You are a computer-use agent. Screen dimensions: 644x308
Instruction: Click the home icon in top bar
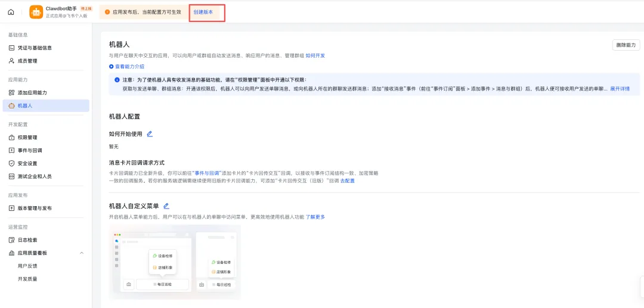(11, 12)
